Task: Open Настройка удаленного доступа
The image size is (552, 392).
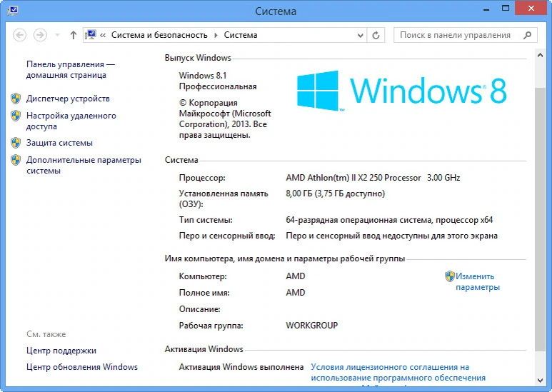Action: 71,121
